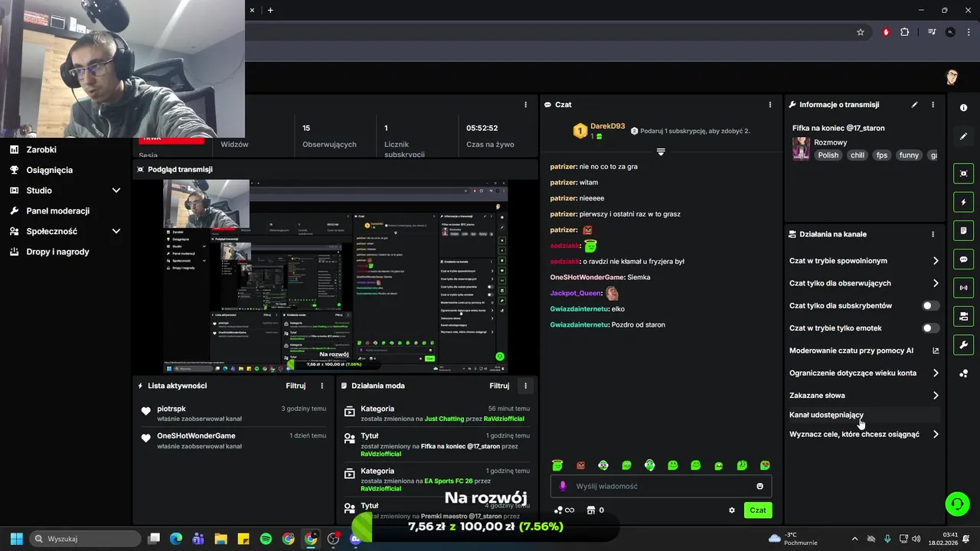Open Spotify from the taskbar

click(266, 539)
